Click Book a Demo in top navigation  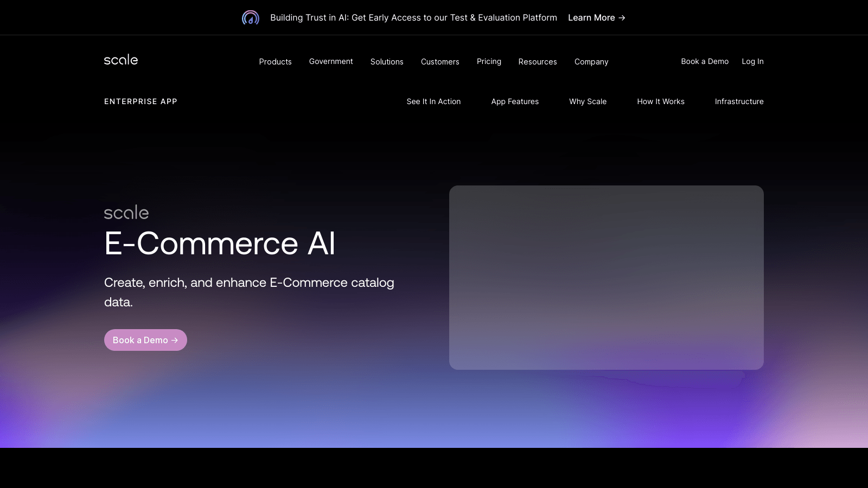click(705, 61)
